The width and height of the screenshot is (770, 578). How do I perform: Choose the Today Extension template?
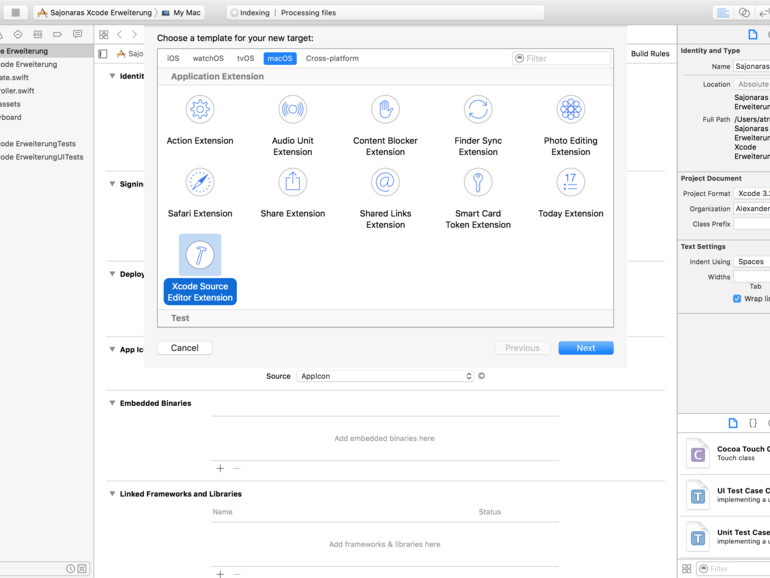[571, 193]
